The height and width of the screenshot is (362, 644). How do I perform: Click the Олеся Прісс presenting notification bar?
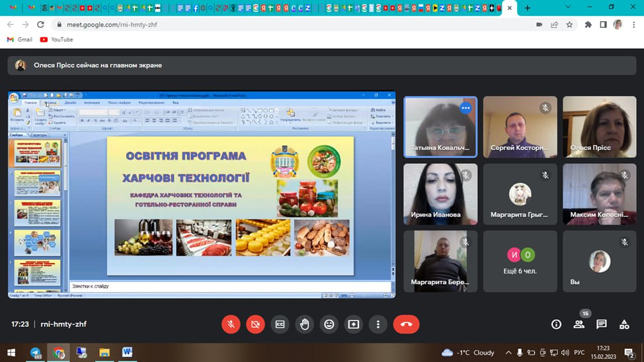(x=322, y=65)
